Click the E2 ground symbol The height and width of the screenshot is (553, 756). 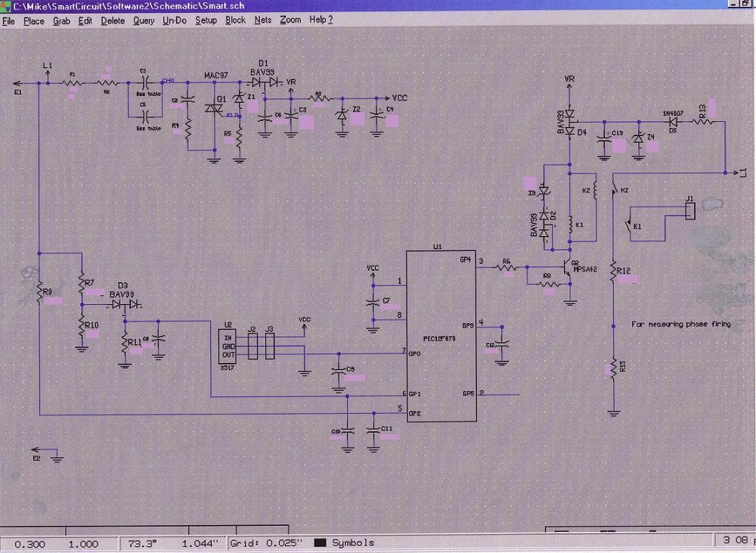click(54, 454)
